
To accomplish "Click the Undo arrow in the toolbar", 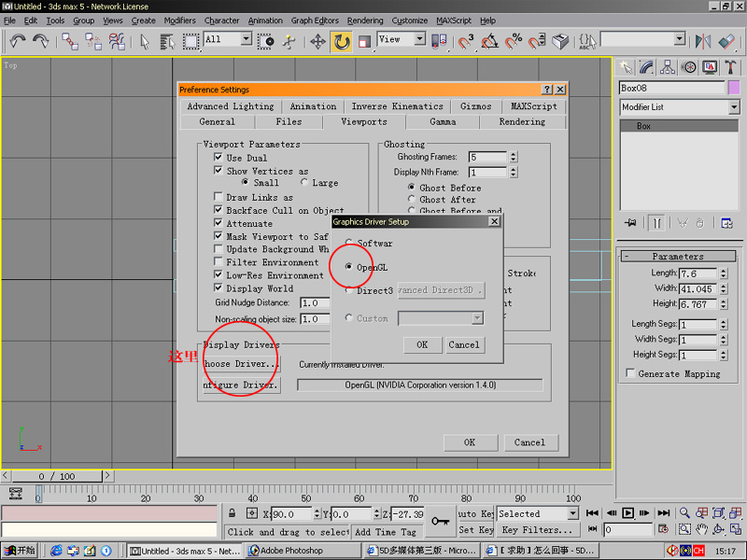I will point(18,41).
